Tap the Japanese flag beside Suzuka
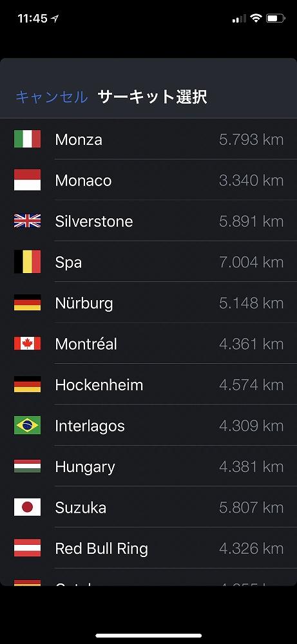 click(x=27, y=507)
